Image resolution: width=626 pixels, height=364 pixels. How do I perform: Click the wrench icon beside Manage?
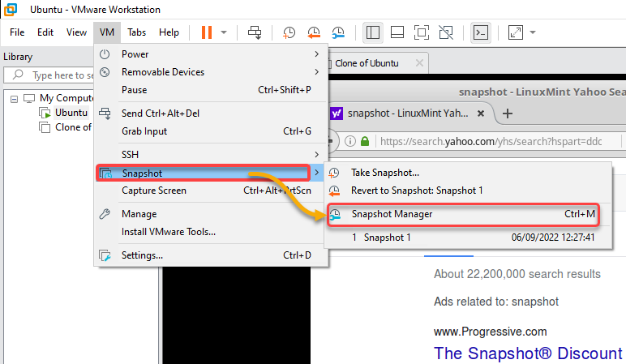(105, 214)
